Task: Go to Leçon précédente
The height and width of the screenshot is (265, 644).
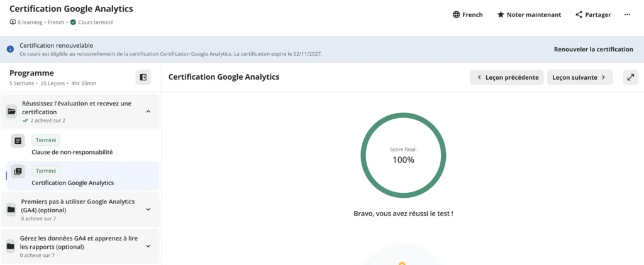Action: tap(507, 77)
